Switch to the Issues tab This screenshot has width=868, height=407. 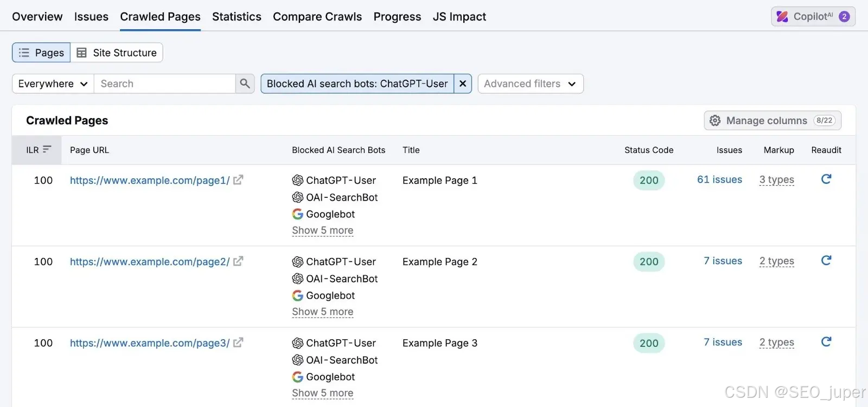click(91, 17)
